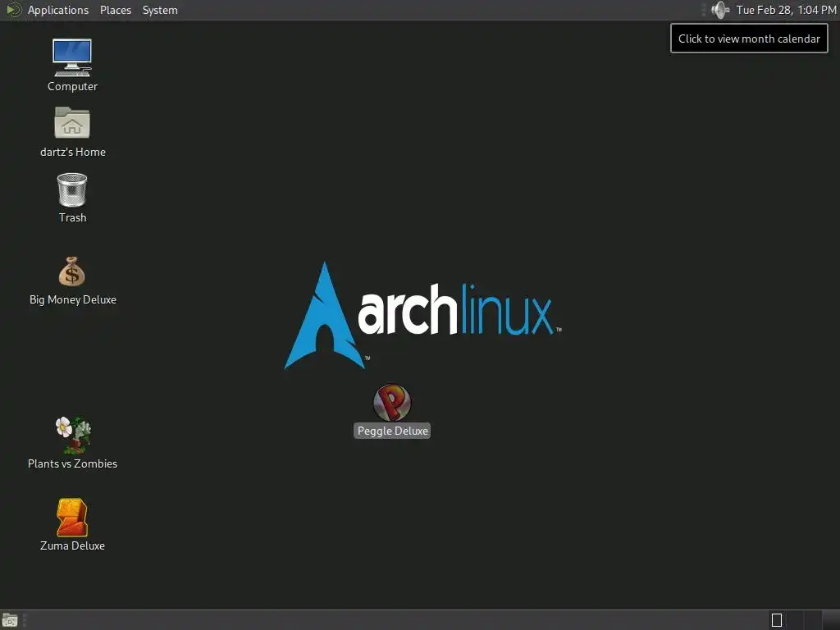
Task: Click the Big Money Deluxe text label
Action: click(x=73, y=299)
